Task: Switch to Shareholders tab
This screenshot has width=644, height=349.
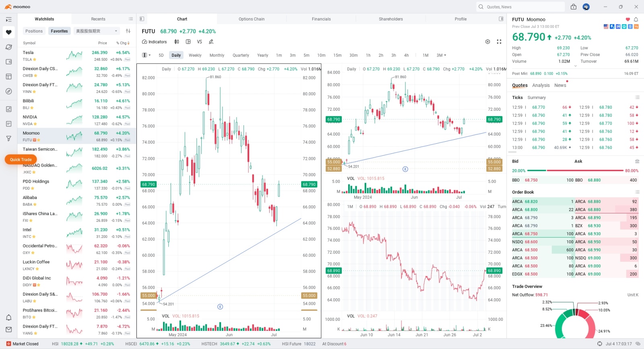Action: pyautogui.click(x=391, y=19)
